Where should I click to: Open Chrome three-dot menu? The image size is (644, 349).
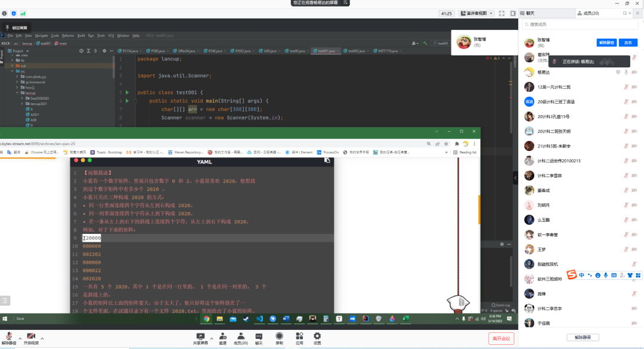click(x=475, y=143)
